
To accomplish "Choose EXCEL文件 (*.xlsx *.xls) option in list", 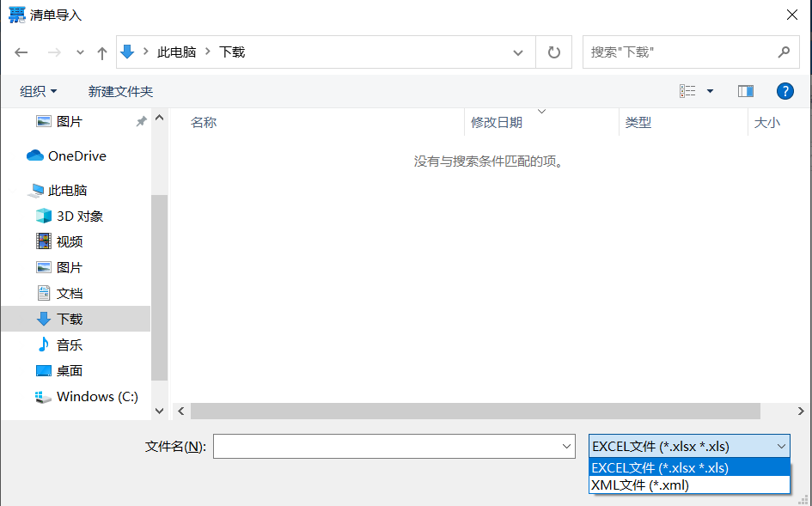I will [x=660, y=467].
